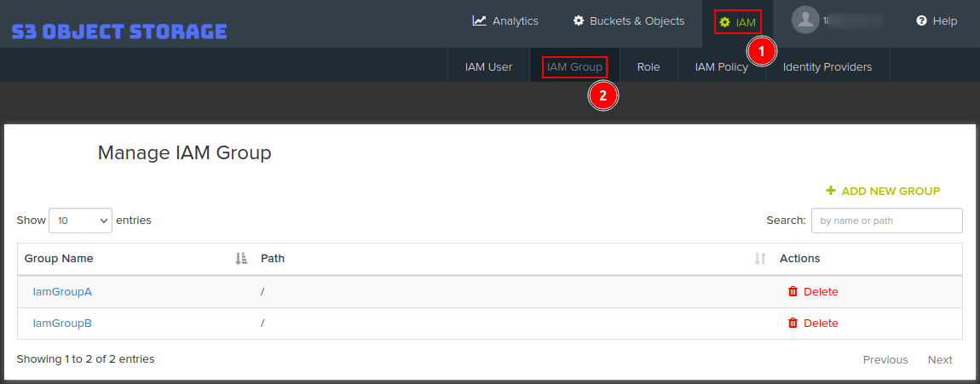The image size is (980, 384).
Task: Open the IamGroupB group link
Action: 62,323
